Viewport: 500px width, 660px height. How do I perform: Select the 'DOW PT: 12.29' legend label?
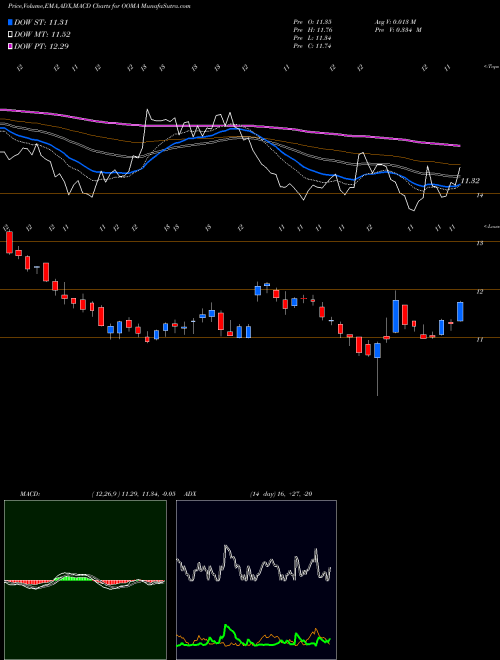[41, 46]
